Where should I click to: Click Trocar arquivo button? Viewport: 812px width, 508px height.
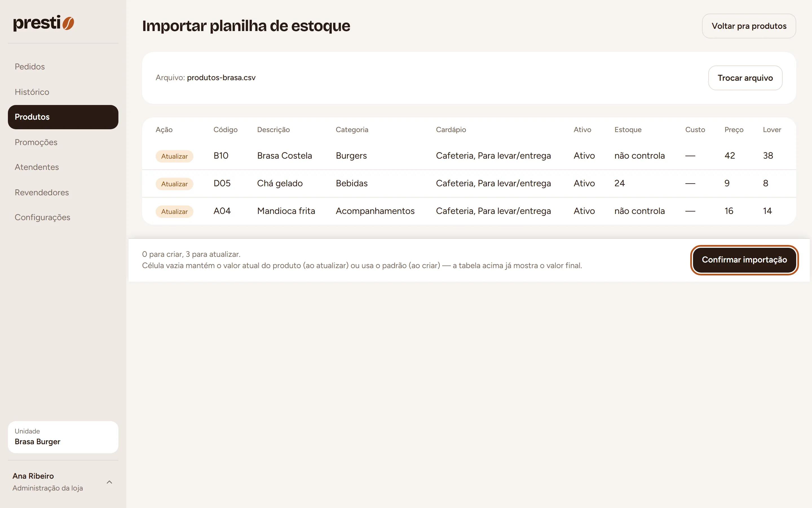pyautogui.click(x=745, y=78)
